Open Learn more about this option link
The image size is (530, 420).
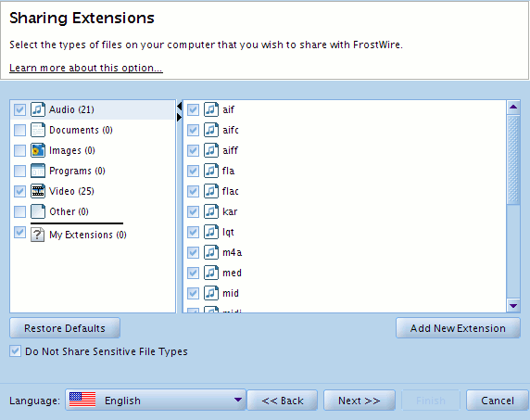86,68
